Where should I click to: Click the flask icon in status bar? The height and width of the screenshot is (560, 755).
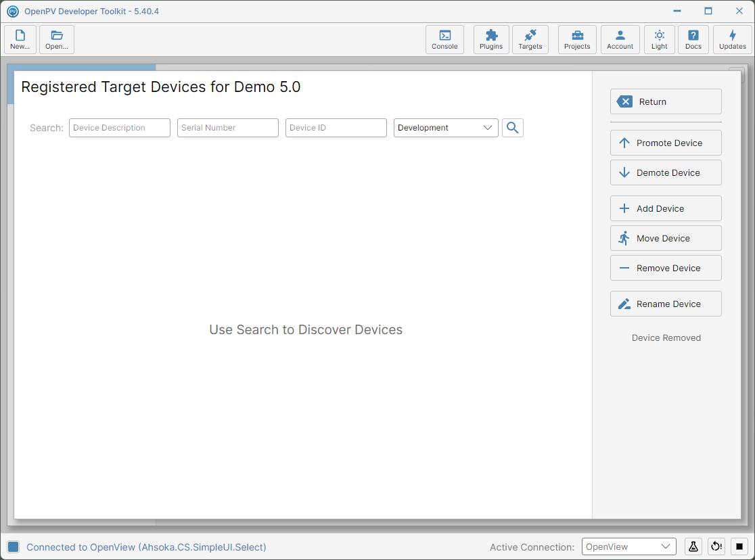pyautogui.click(x=693, y=546)
